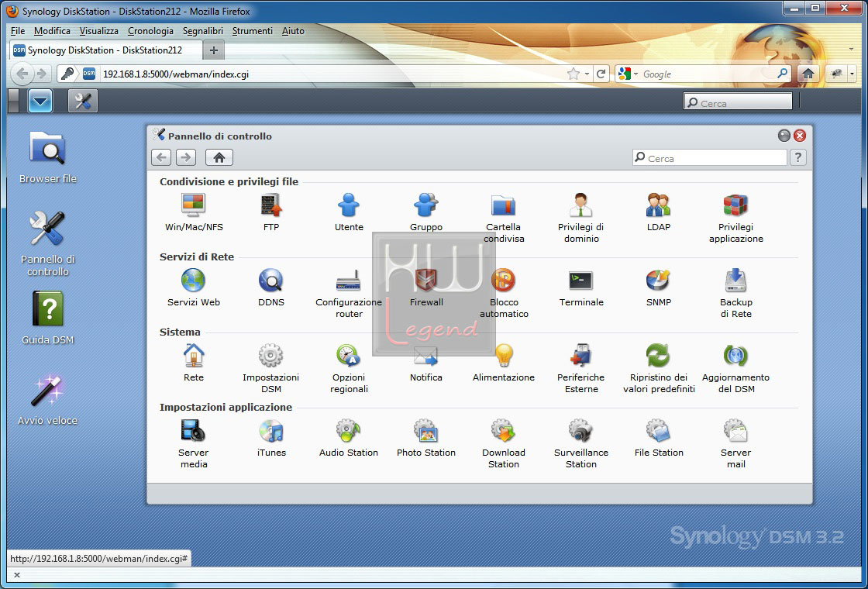Open the Firefox File menu
868x589 pixels.
point(18,31)
